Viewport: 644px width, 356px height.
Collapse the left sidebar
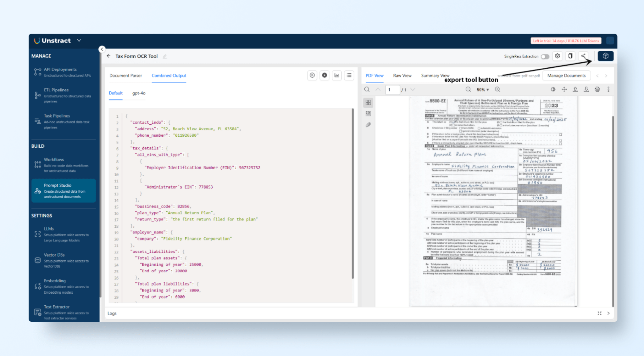pos(102,49)
